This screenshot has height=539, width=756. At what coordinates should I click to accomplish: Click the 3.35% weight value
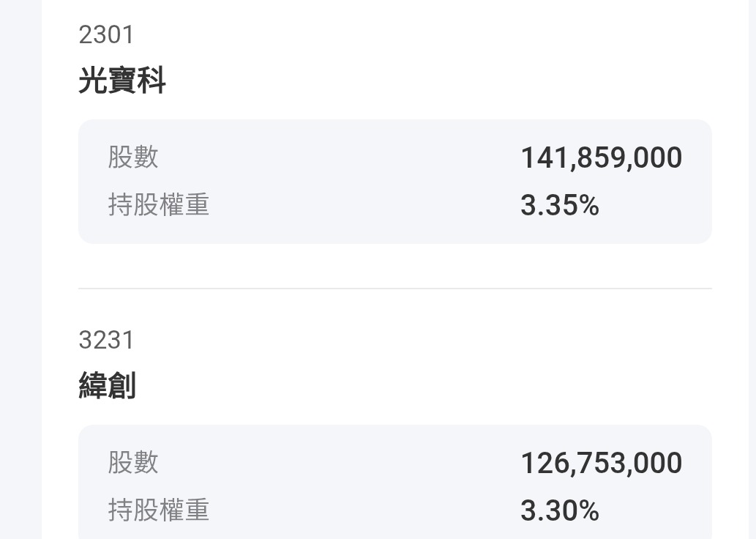click(560, 206)
